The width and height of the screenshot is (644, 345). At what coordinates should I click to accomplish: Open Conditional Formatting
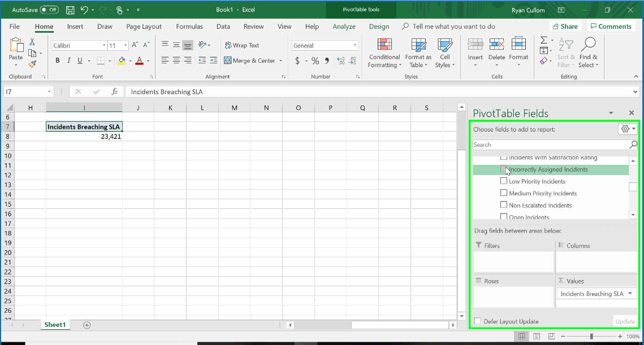coord(384,53)
